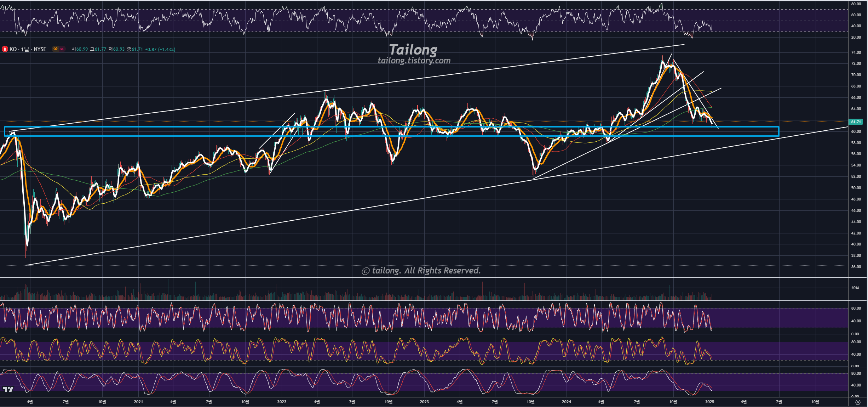Click the 2022 label on the time axis
The width and height of the screenshot is (868, 407).
pyautogui.click(x=282, y=402)
